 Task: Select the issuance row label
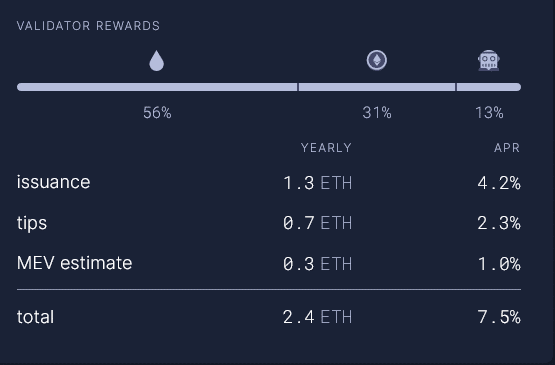[53, 182]
